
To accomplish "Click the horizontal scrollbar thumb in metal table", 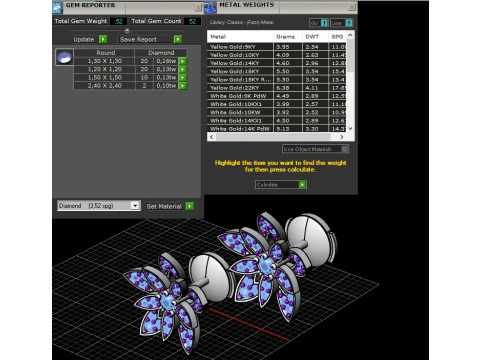I will [273, 137].
